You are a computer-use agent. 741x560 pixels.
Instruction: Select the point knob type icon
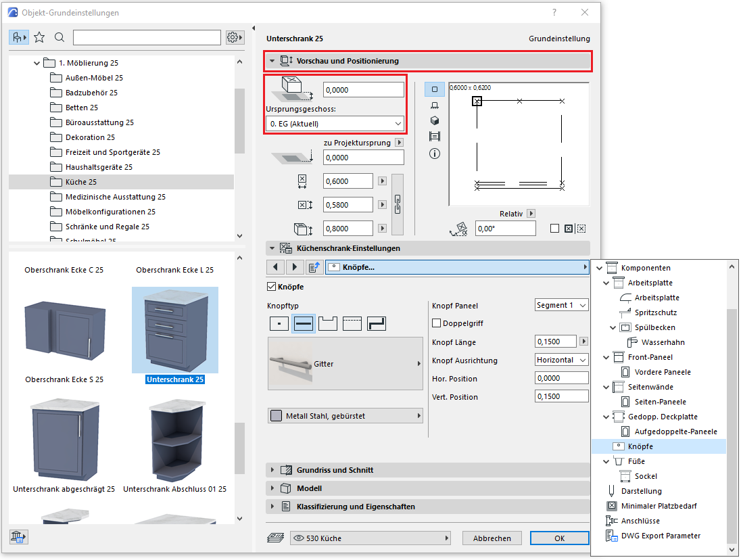[x=279, y=323]
